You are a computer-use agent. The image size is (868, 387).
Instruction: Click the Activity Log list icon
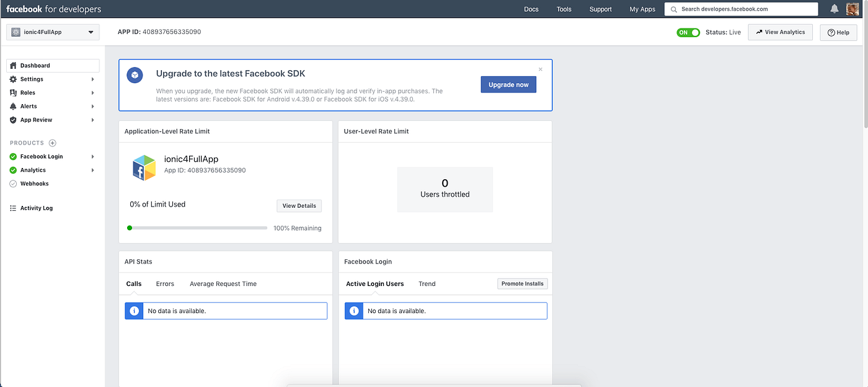pyautogui.click(x=13, y=208)
